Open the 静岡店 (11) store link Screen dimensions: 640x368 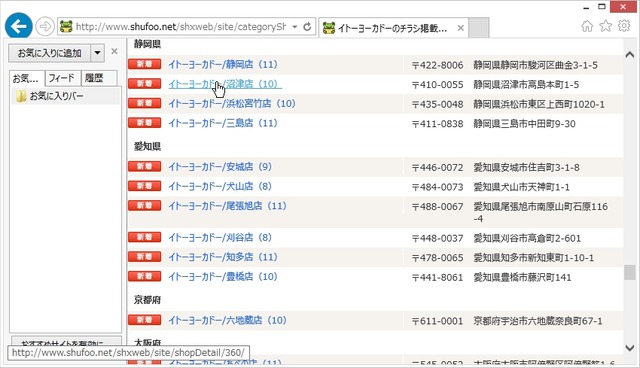pyautogui.click(x=223, y=64)
